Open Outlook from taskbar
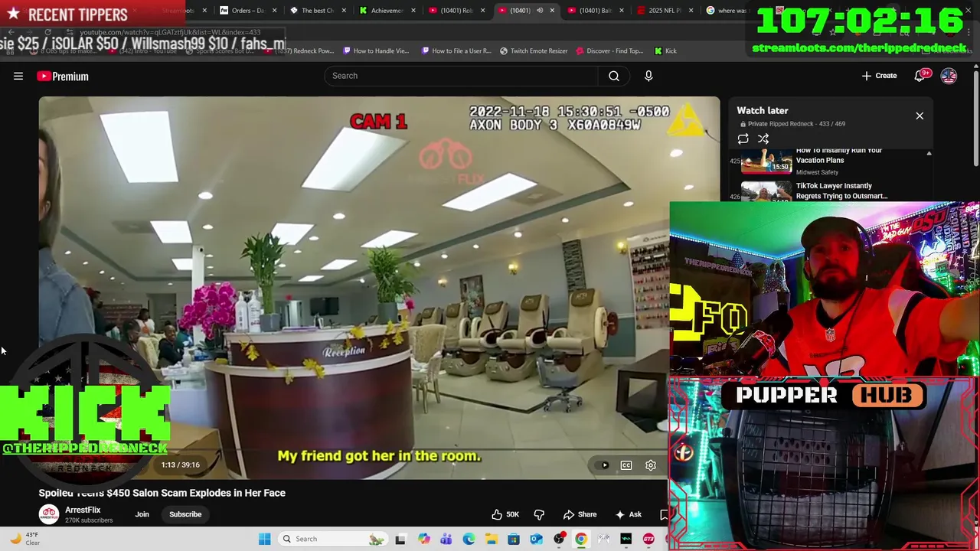The width and height of the screenshot is (980, 551). tap(536, 539)
